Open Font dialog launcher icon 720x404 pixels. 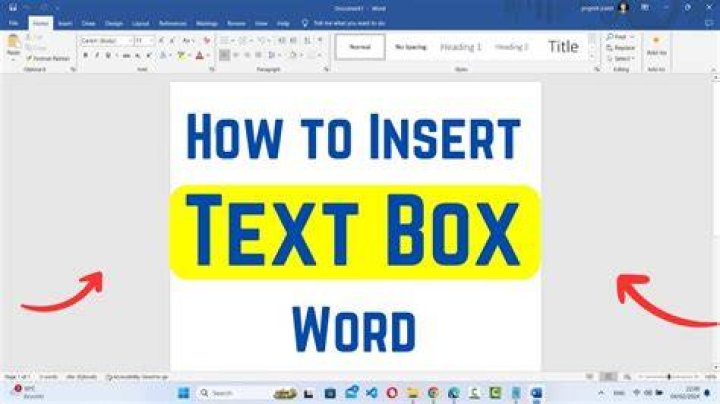[x=212, y=69]
